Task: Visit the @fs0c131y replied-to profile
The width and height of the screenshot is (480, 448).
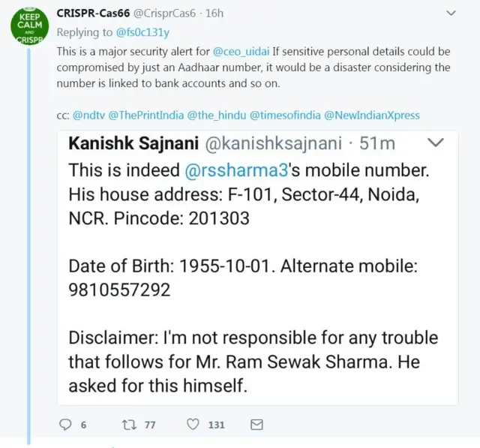Action: 142,32
